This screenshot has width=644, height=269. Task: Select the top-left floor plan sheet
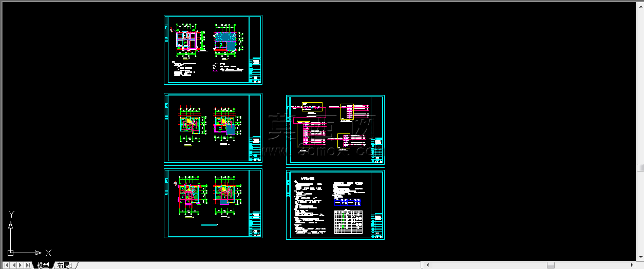click(x=213, y=50)
